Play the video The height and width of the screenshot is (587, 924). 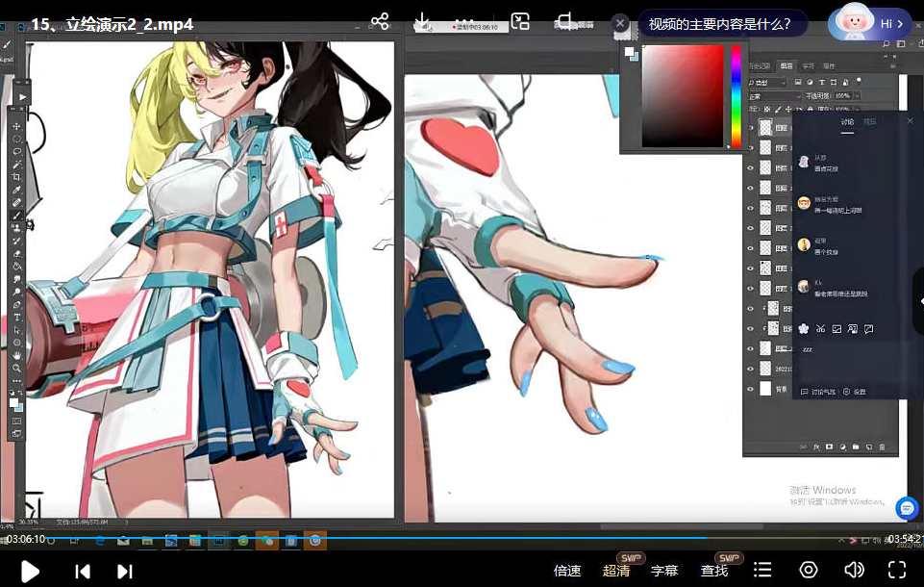[30, 572]
